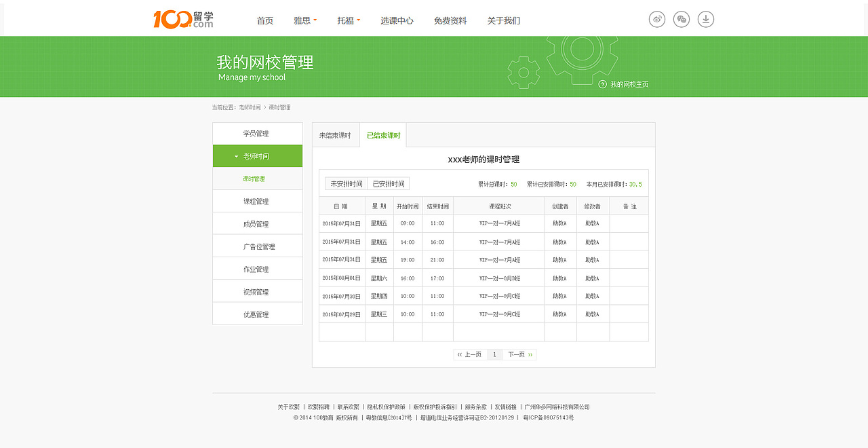The height and width of the screenshot is (448, 868).
Task: Go to next page with 下一页
Action: [519, 354]
